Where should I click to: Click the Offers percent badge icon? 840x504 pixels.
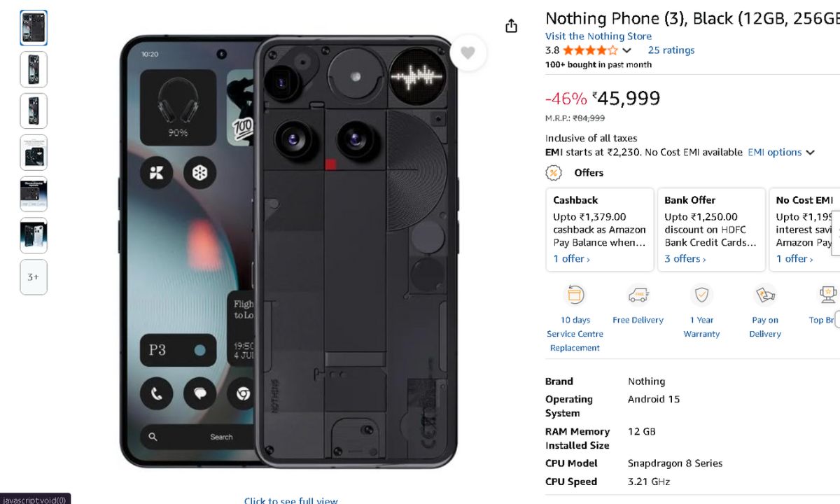554,173
